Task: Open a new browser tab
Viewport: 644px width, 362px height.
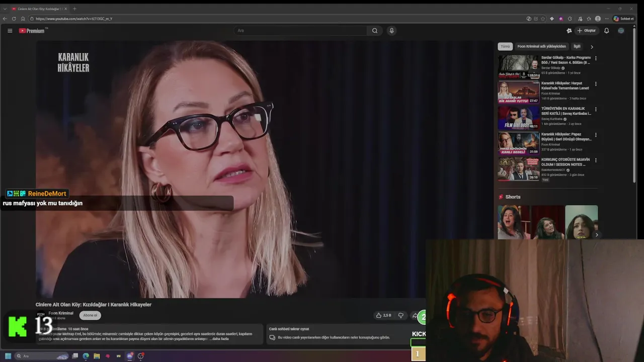Action: click(74, 9)
